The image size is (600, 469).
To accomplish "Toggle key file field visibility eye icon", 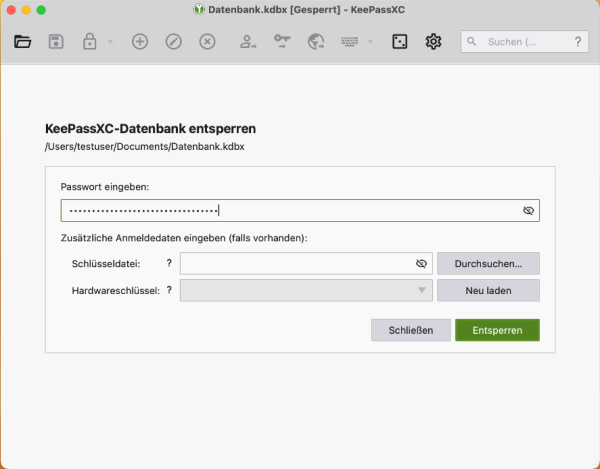I will click(x=421, y=263).
